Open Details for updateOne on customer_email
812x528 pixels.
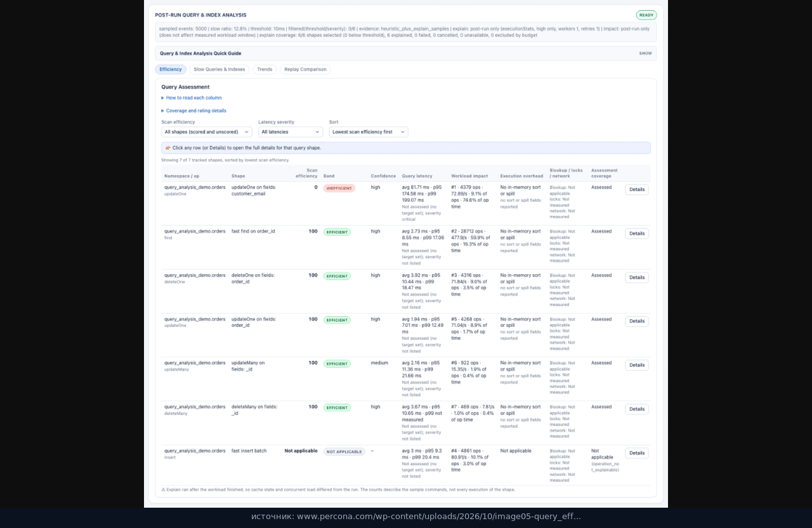637,190
